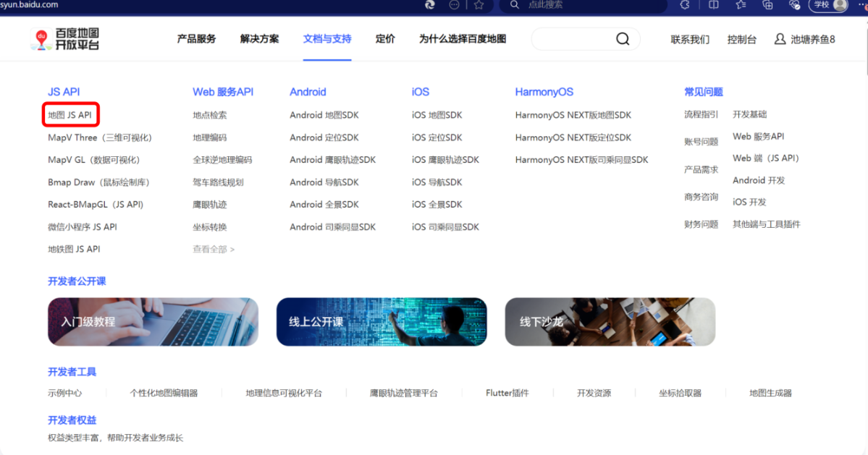Open the collections icon in browser toolbar

tap(767, 5)
